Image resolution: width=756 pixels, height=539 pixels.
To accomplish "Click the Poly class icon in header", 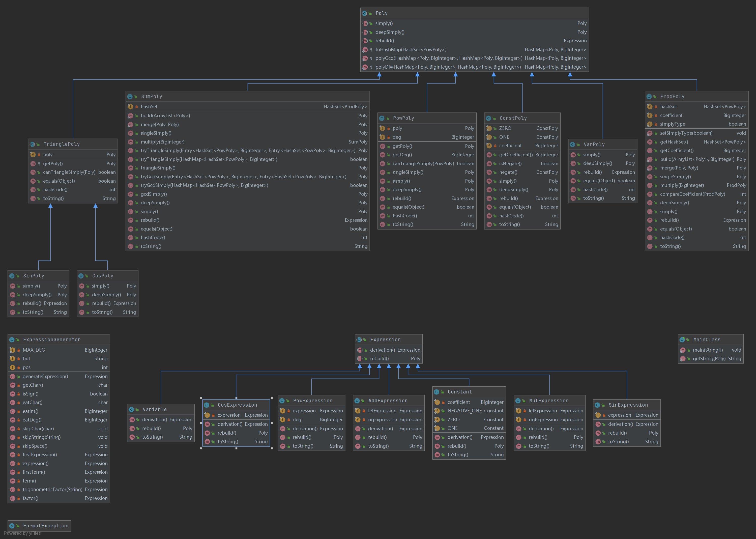I will point(364,13).
